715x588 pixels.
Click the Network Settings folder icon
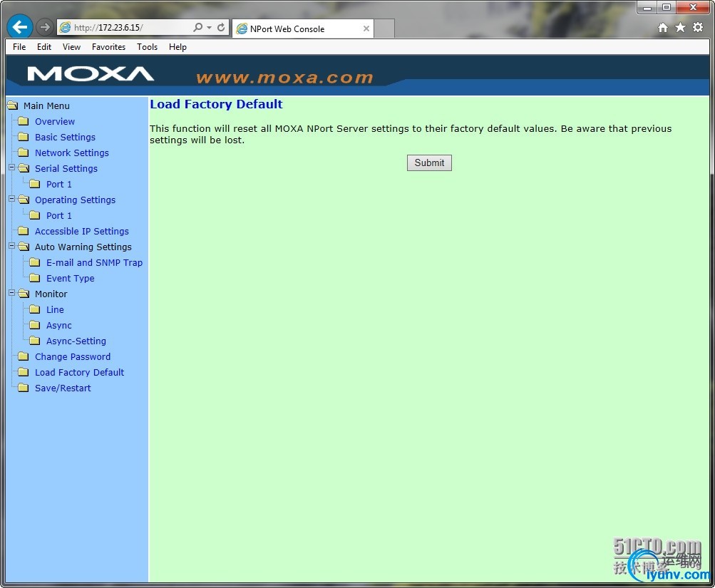[24, 153]
